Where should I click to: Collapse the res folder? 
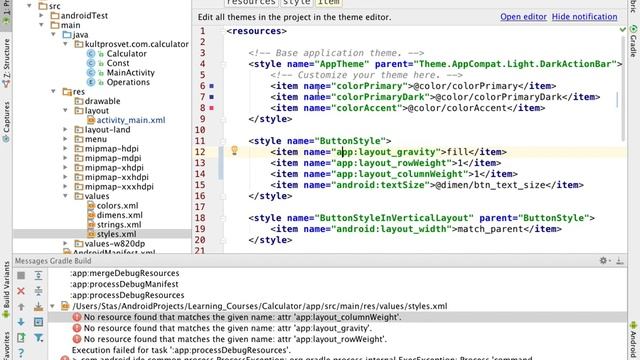point(53,91)
